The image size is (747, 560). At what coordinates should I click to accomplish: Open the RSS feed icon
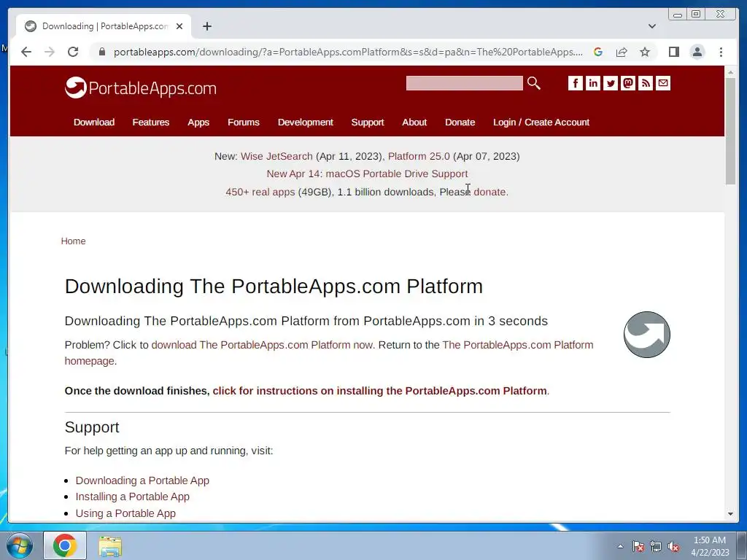pyautogui.click(x=646, y=83)
